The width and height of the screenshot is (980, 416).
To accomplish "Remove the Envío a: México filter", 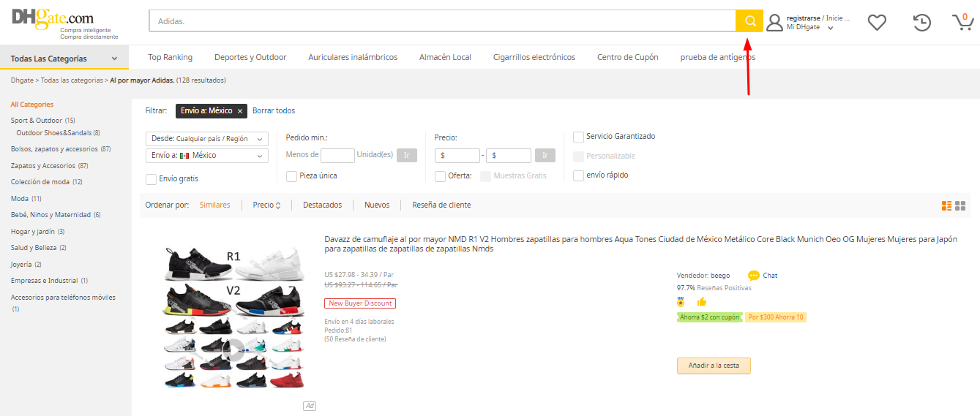I will [x=240, y=111].
